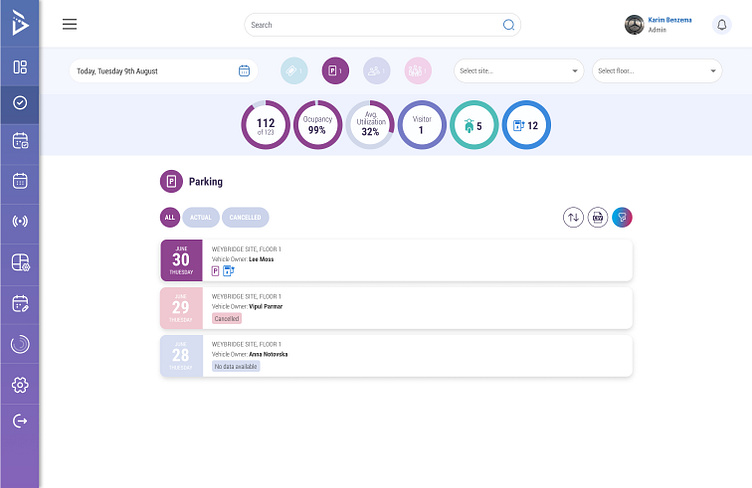Click the checkmark circle sidebar icon
The height and width of the screenshot is (488, 752).
tap(20, 103)
